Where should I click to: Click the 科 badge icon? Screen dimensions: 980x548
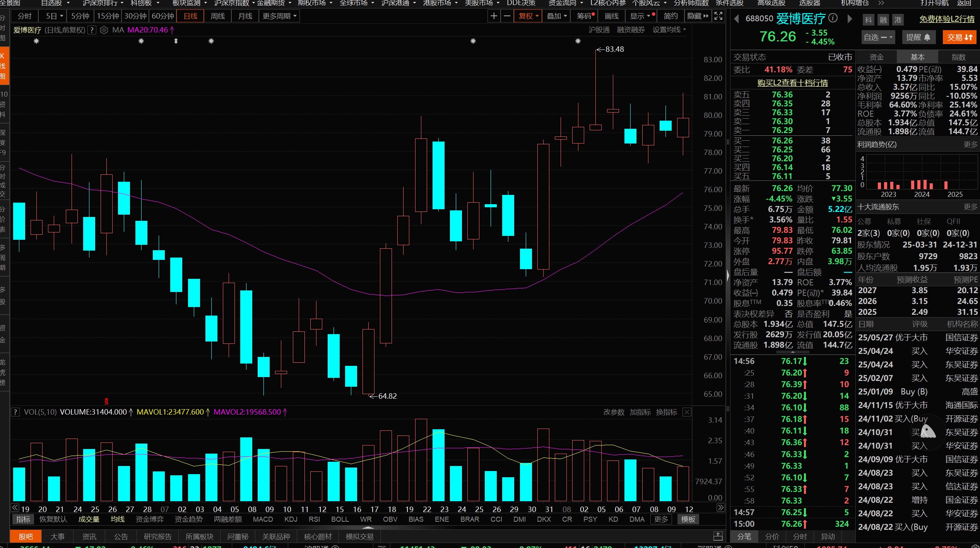tap(869, 20)
